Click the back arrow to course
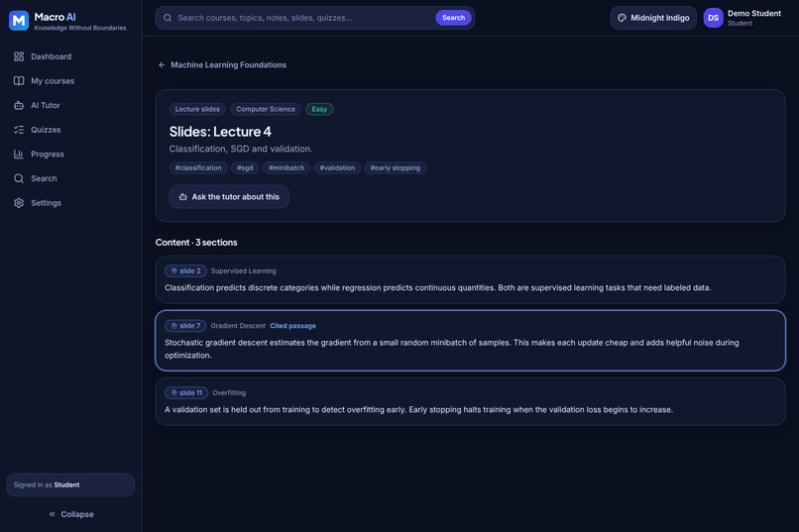 (162, 64)
